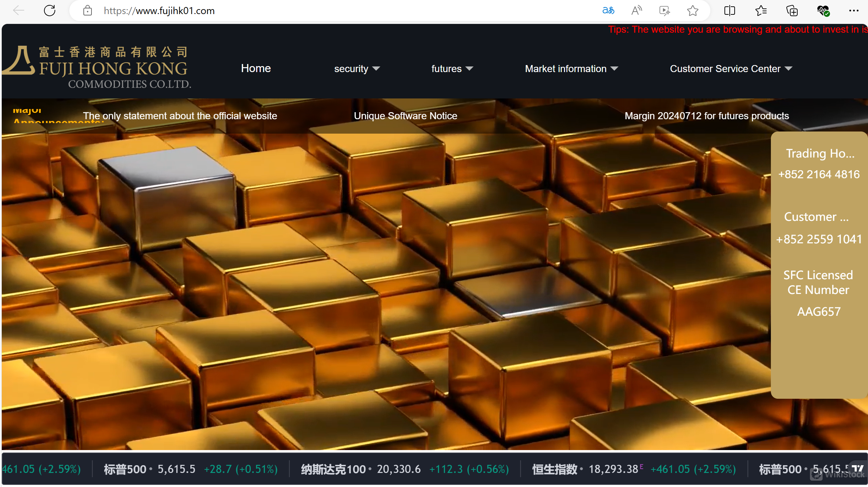The image size is (868, 487).
Task: Open the futures menu
Action: coord(452,69)
